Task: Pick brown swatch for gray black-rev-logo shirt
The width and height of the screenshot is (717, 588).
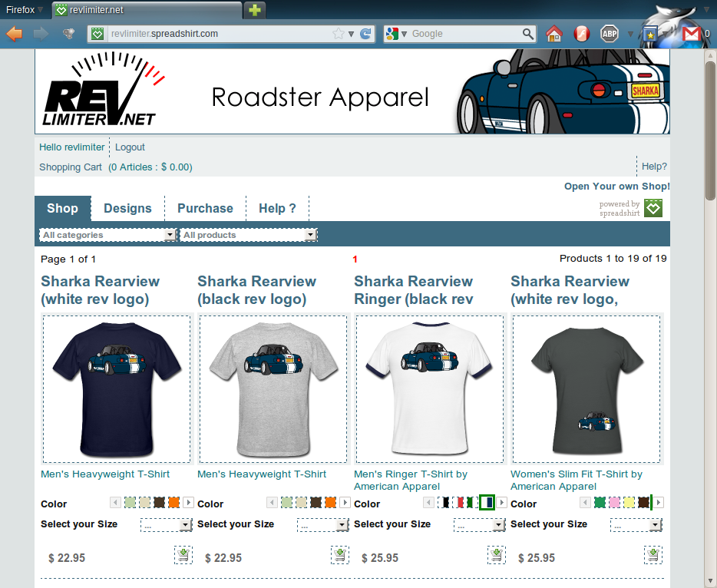Action: 316,503
